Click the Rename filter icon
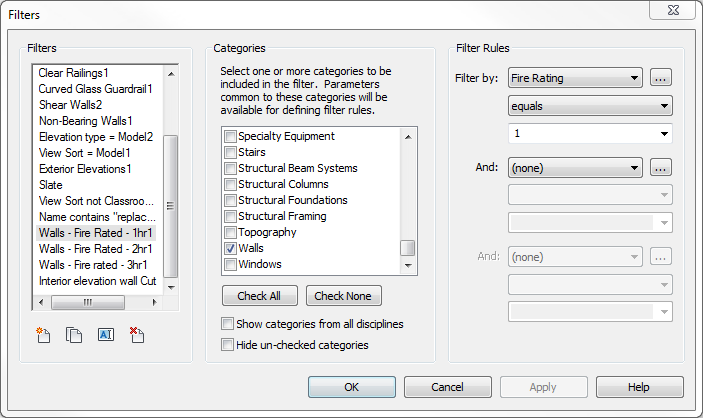This screenshot has width=703, height=418. click(x=105, y=335)
